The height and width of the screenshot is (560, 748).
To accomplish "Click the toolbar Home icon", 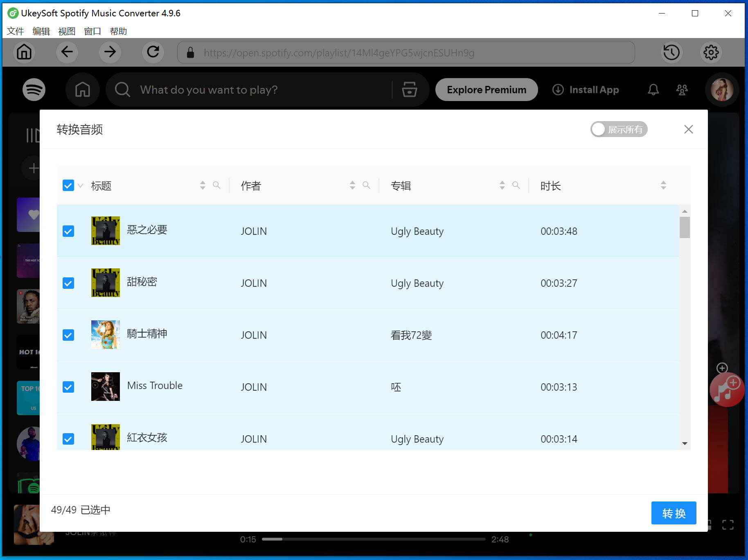I will coord(24,52).
